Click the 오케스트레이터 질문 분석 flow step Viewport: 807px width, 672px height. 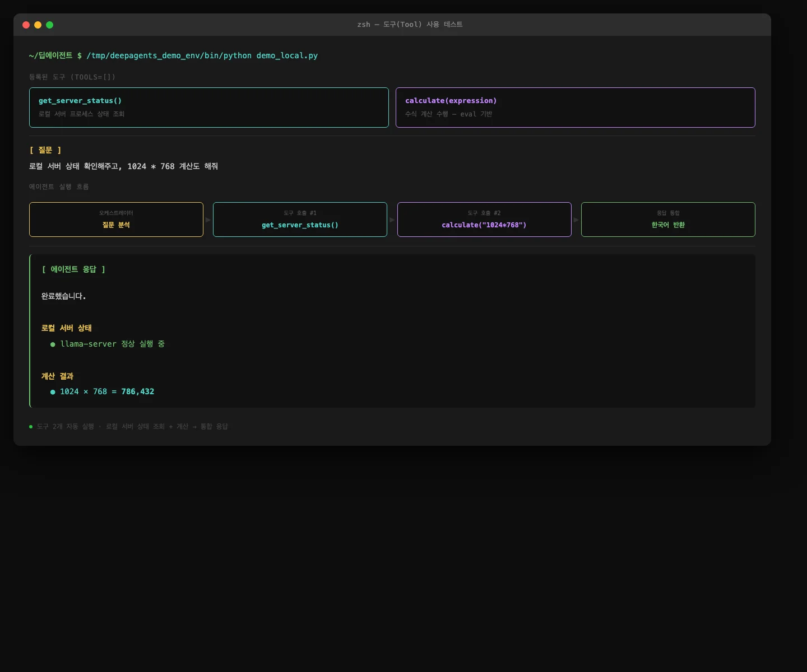(116, 220)
